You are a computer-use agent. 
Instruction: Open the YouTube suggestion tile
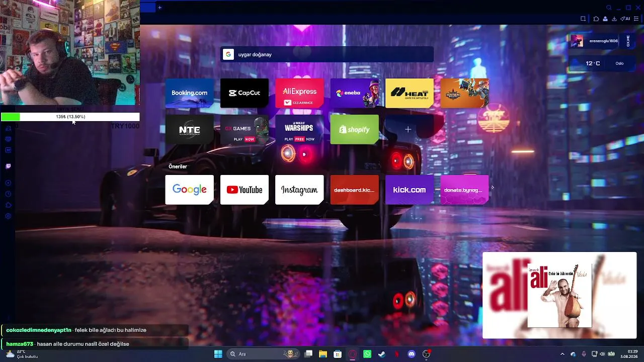point(245,190)
